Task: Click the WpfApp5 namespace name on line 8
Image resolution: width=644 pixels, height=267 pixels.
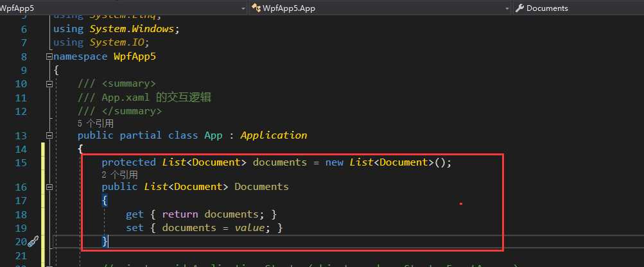Action: [135, 56]
